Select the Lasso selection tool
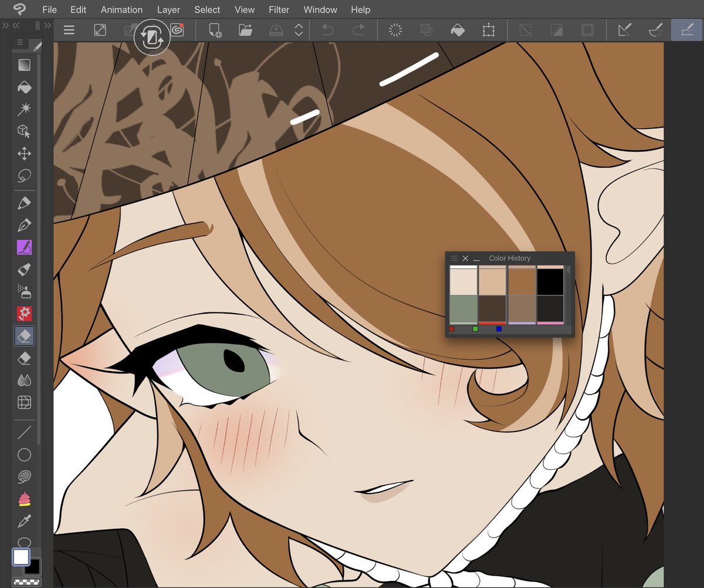 point(24,176)
